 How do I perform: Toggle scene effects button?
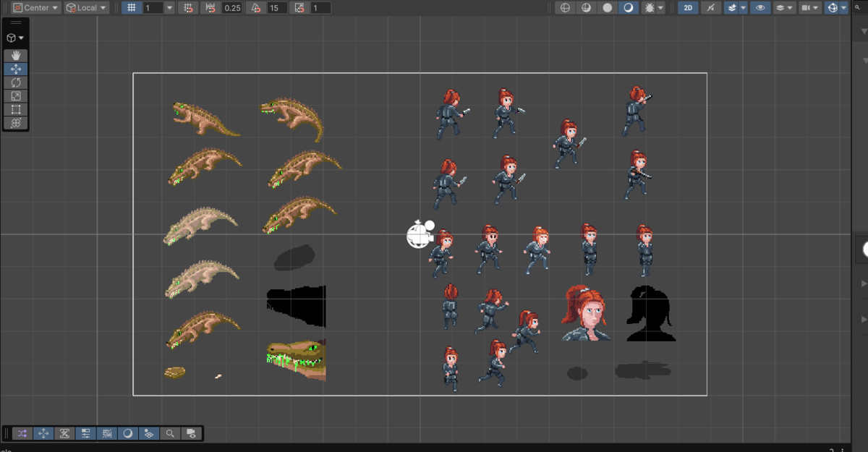point(732,8)
